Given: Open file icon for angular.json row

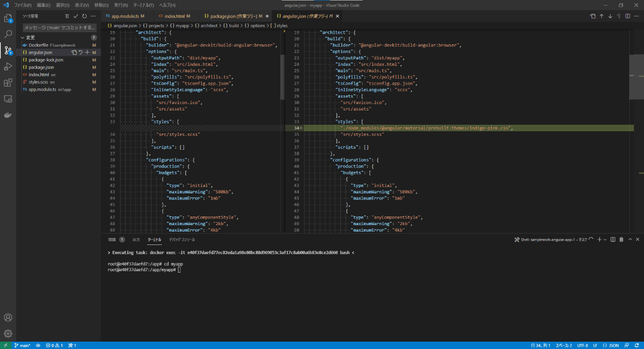Looking at the screenshot, I should coord(74,52).
